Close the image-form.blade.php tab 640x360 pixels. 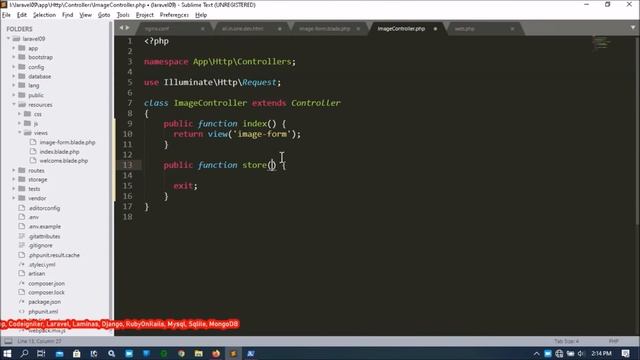pyautogui.click(x=358, y=29)
